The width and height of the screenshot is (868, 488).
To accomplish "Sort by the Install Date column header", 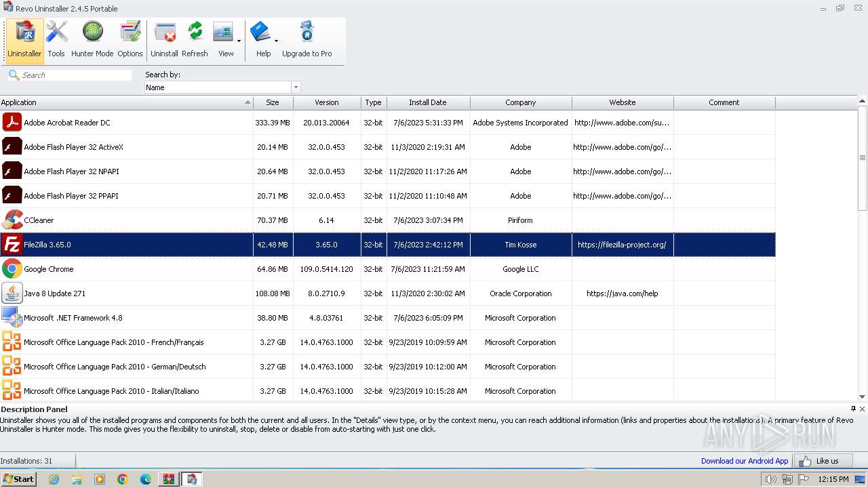I will tap(428, 102).
